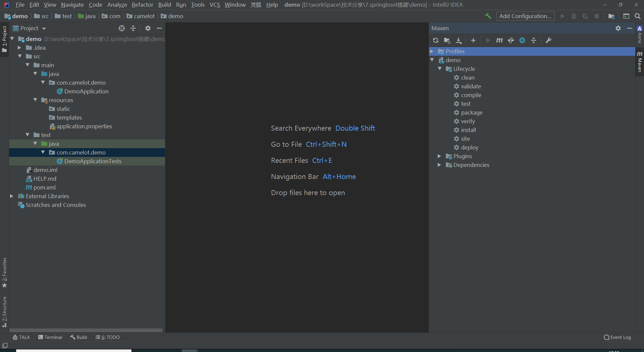Expand the .idea folder
The width and height of the screenshot is (644, 352).
20,48
